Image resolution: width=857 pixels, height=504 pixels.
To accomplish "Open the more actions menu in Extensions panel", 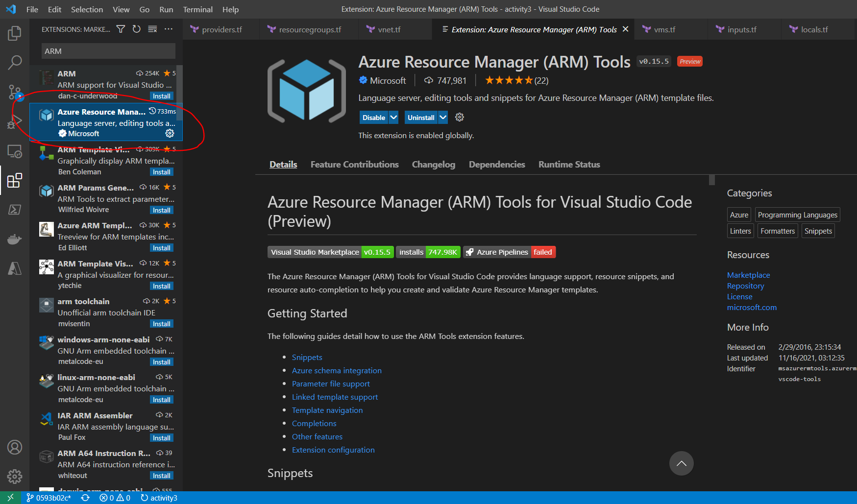I will point(169,29).
